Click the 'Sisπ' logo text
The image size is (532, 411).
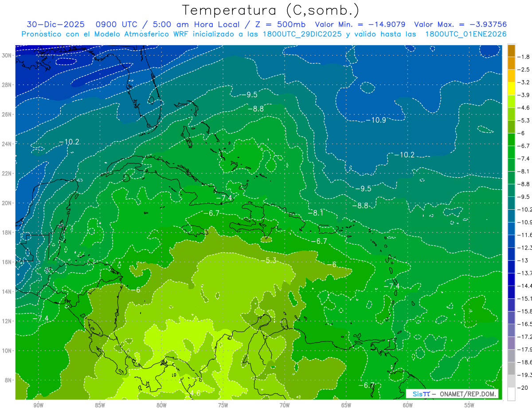pos(421,394)
